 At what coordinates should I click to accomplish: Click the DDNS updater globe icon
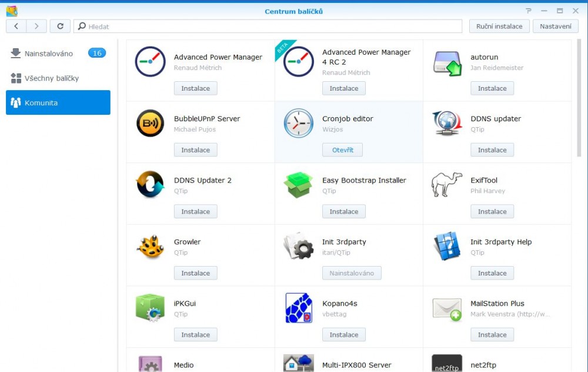[x=446, y=124]
